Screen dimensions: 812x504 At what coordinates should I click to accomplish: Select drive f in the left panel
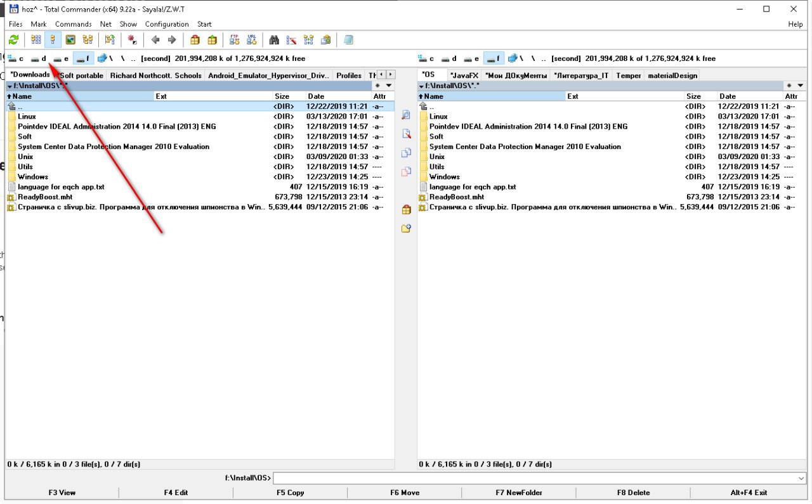83,58
